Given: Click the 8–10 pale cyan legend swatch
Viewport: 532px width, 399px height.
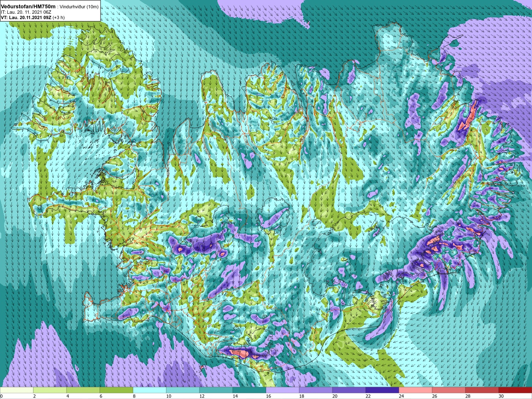Looking at the screenshot, I should 150,390.
